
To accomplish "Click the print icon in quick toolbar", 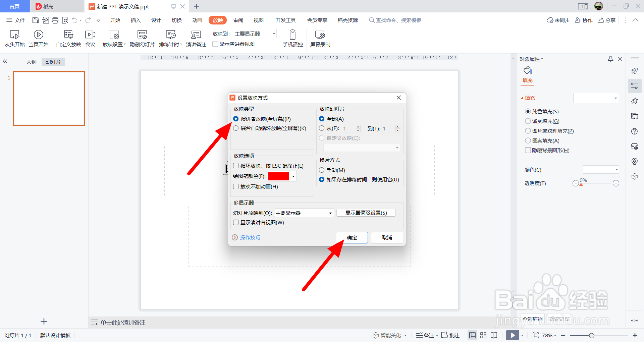I will click(55, 20).
